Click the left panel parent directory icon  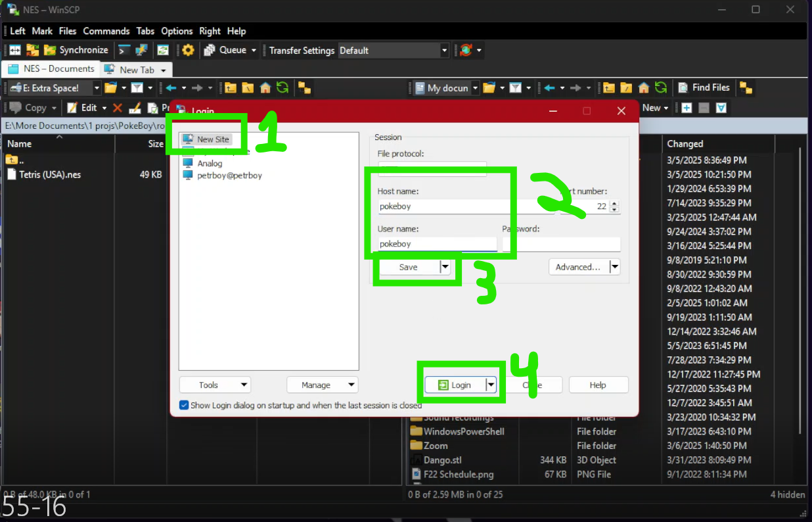point(231,87)
